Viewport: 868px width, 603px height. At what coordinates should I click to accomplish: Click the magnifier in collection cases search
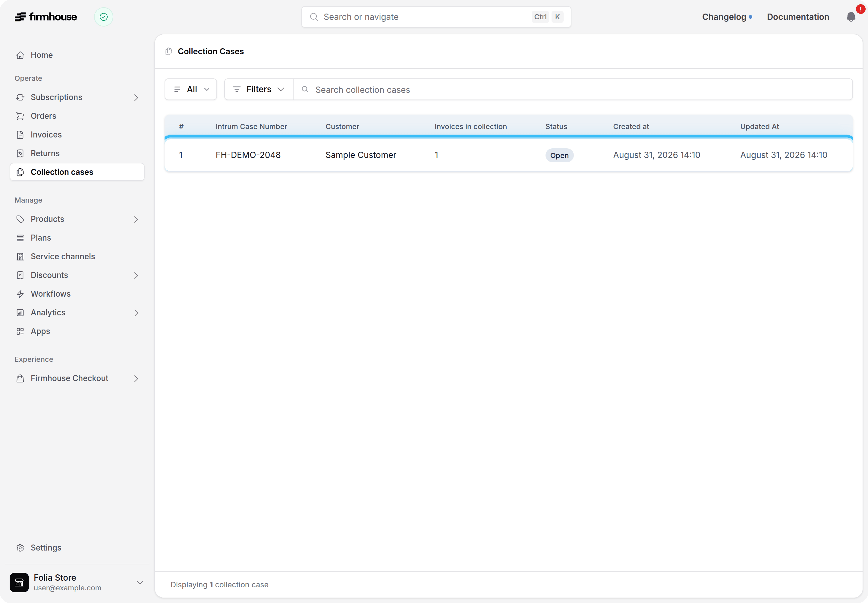305,90
